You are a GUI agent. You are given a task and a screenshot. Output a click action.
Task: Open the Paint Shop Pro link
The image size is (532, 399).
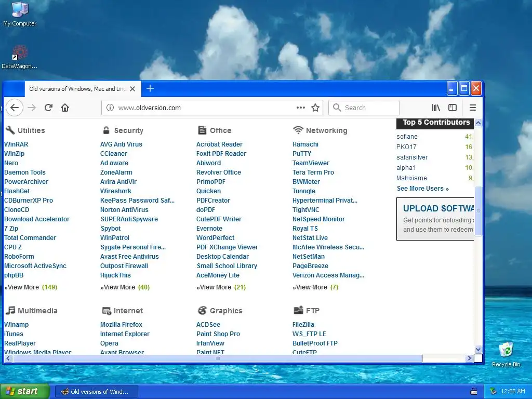tap(218, 334)
